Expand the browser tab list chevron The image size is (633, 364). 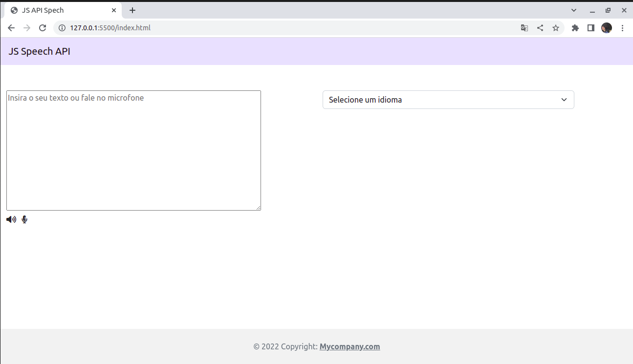coord(573,10)
